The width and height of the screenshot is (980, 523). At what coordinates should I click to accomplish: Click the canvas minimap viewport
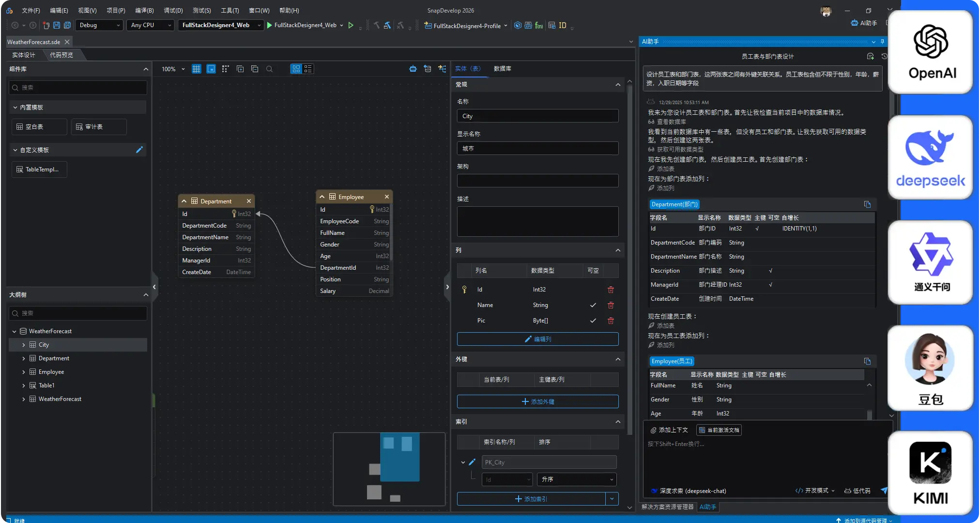399,457
